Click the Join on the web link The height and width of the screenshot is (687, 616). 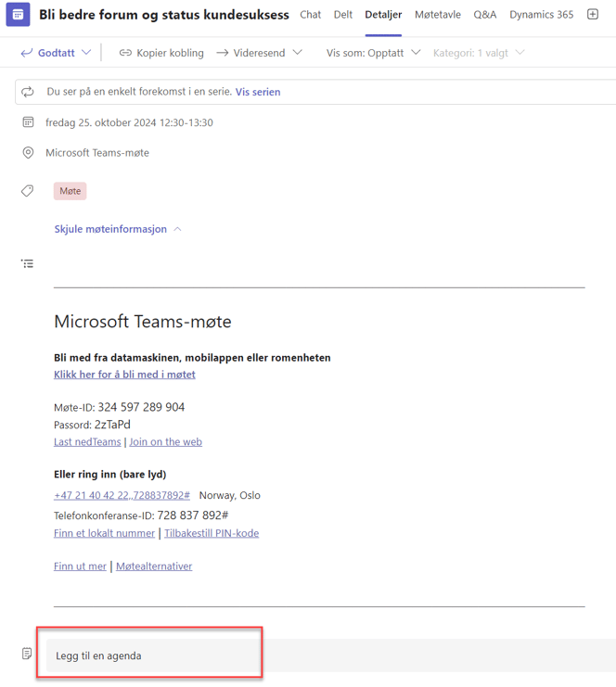166,441
